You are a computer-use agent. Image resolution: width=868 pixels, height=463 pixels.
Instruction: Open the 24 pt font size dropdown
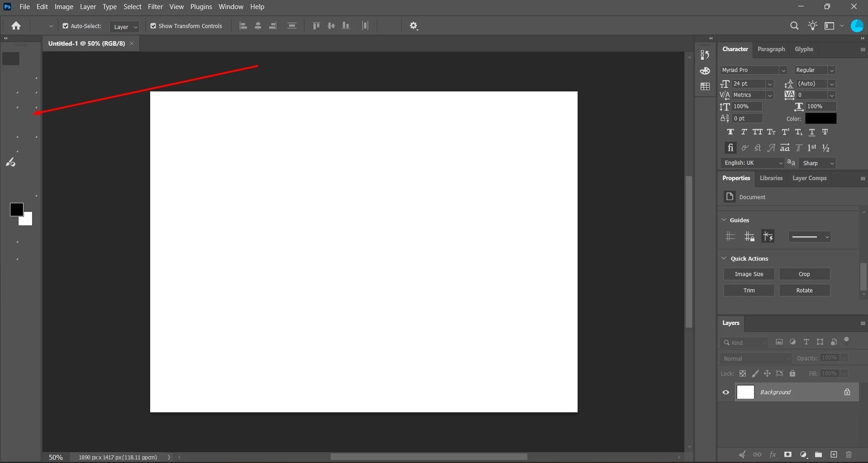tap(770, 84)
